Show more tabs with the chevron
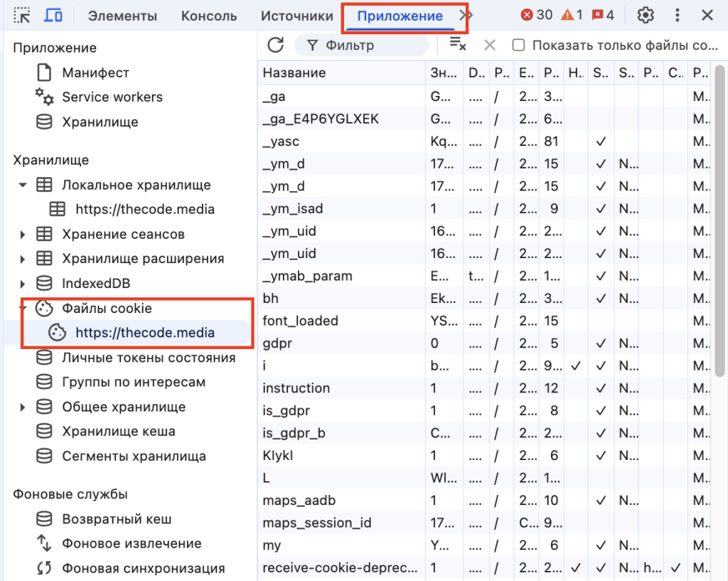The image size is (728, 581). (x=466, y=16)
